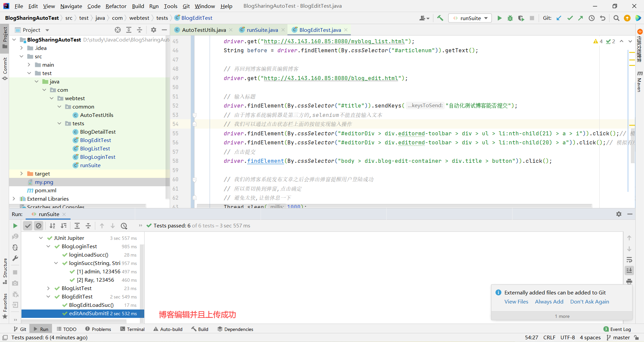Image resolution: width=644 pixels, height=342 pixels.
Task: Commit changes with Git checkmark icon
Action: [570, 18]
